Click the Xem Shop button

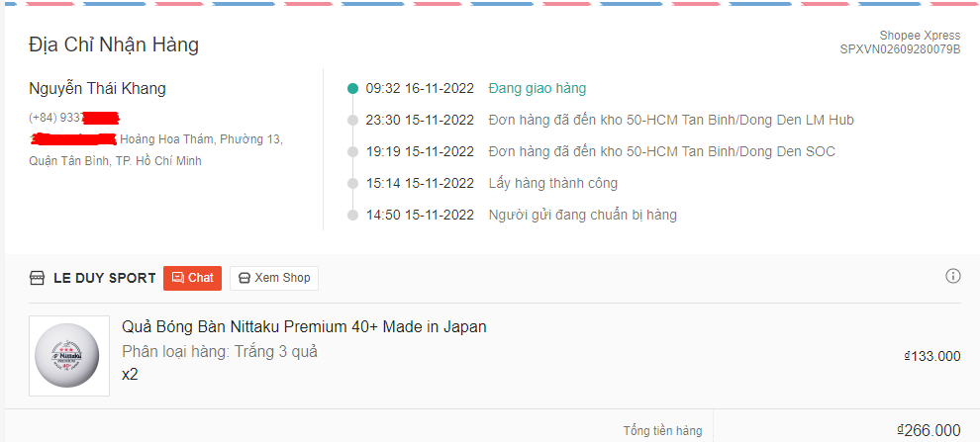pyautogui.click(x=274, y=278)
